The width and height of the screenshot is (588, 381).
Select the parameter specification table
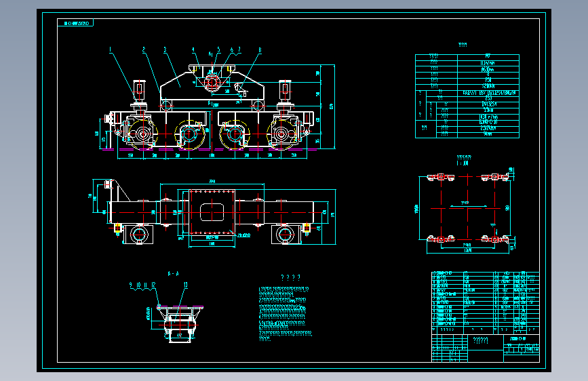[467, 96]
